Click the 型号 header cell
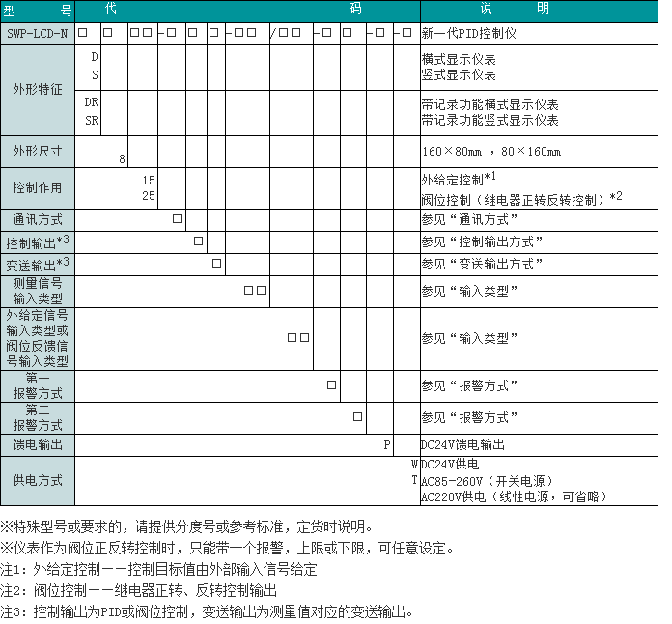The image size is (672, 624). click(x=38, y=12)
